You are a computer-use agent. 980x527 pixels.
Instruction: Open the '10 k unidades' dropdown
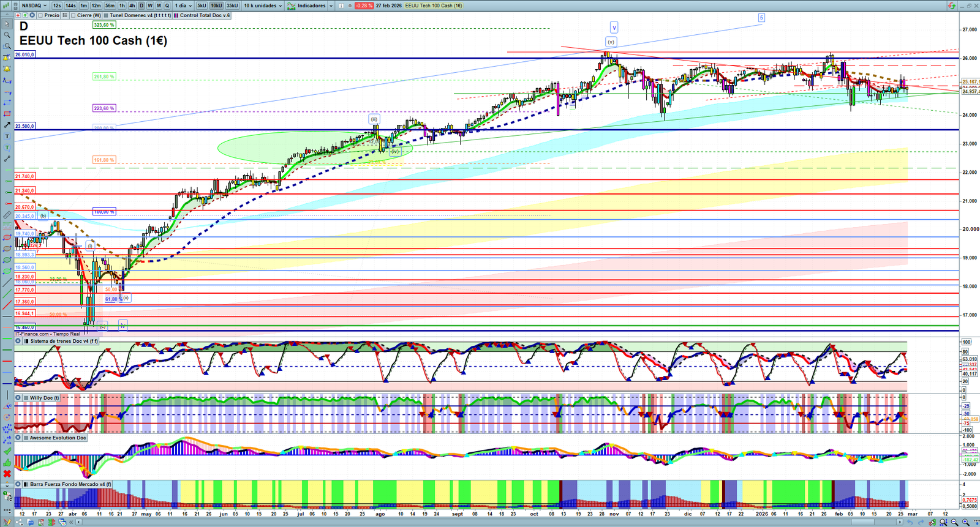click(x=263, y=6)
